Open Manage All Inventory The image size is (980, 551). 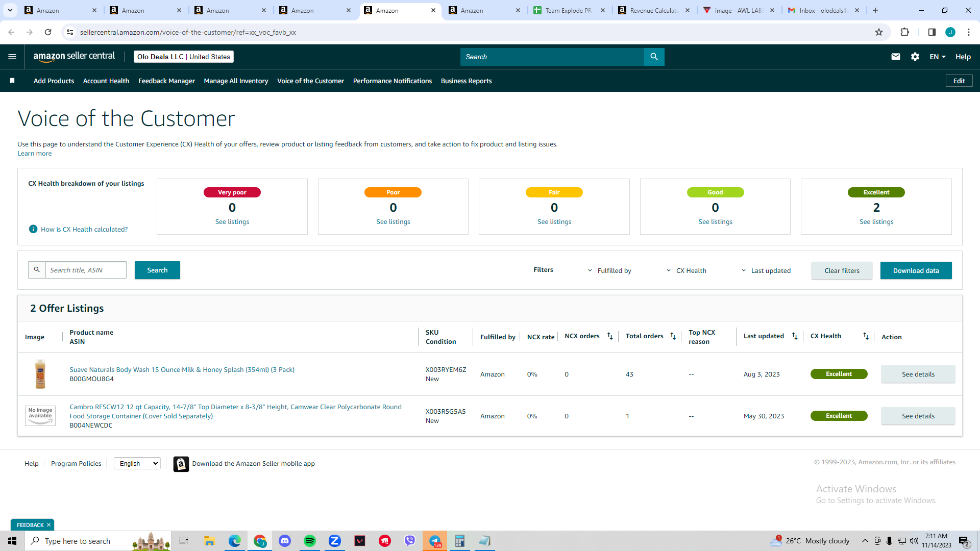[236, 81]
